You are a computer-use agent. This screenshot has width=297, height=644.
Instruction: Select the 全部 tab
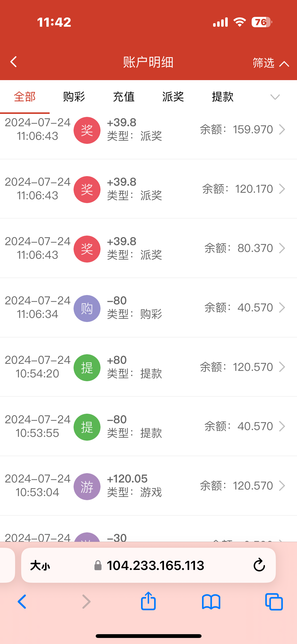click(25, 97)
